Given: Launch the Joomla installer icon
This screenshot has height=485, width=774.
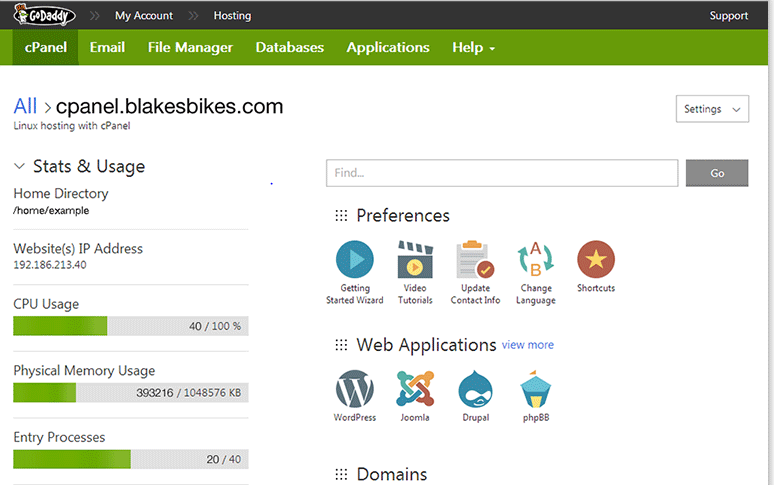Looking at the screenshot, I should 415,389.
